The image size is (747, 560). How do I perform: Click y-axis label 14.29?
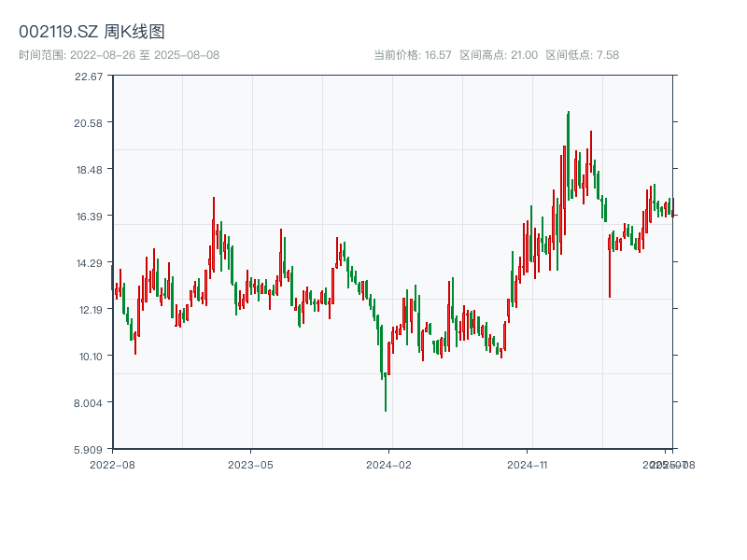[x=89, y=263]
